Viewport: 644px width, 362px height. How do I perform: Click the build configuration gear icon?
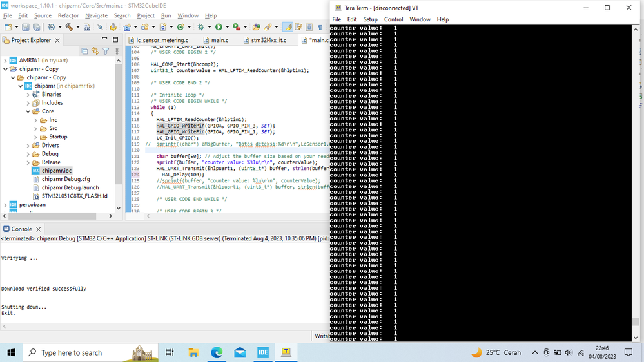(x=52, y=27)
